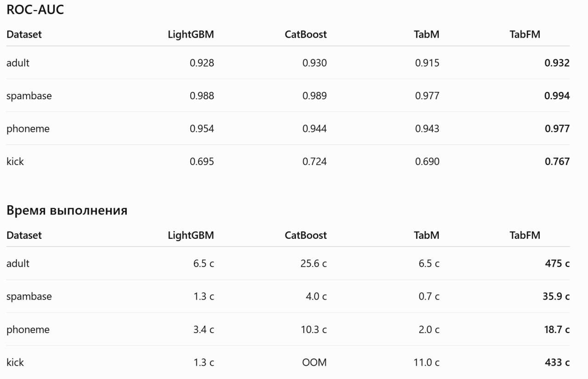The height and width of the screenshot is (379, 588).
Task: Click TabM runtime 11.0 c for kick
Action: (x=426, y=362)
